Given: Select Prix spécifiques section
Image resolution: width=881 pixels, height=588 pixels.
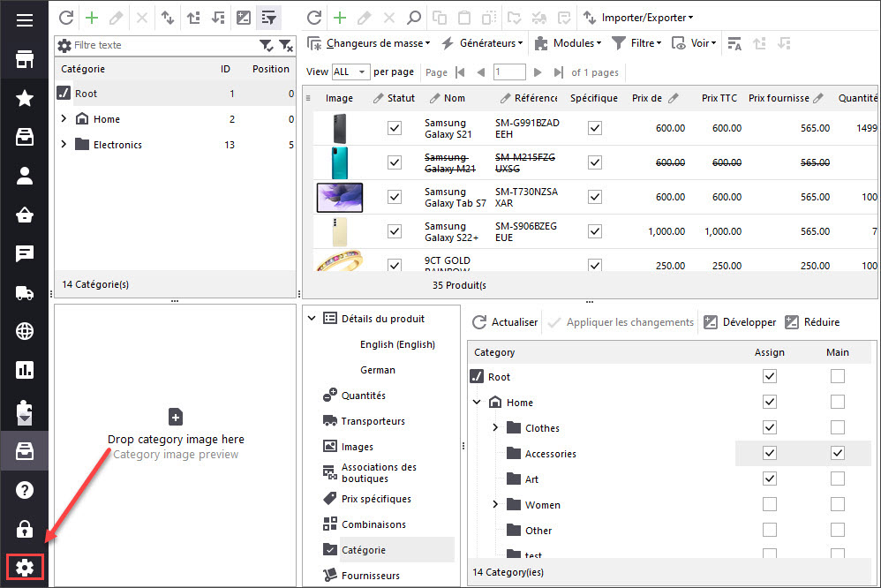Looking at the screenshot, I should coord(376,499).
